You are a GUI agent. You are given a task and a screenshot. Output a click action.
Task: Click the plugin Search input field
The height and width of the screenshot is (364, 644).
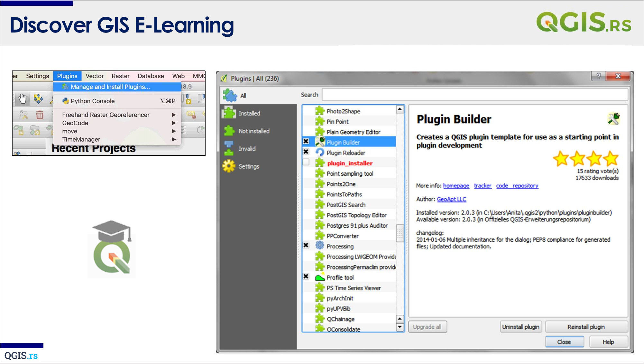point(475,95)
